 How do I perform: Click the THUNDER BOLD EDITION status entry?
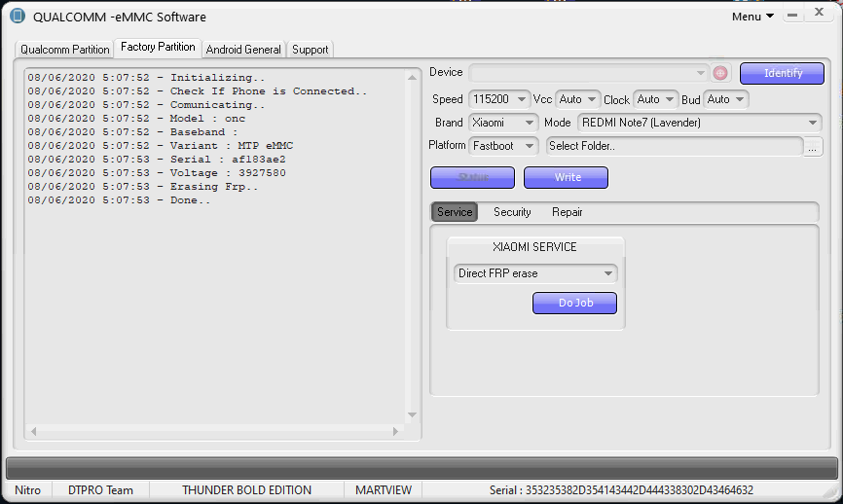coord(247,490)
